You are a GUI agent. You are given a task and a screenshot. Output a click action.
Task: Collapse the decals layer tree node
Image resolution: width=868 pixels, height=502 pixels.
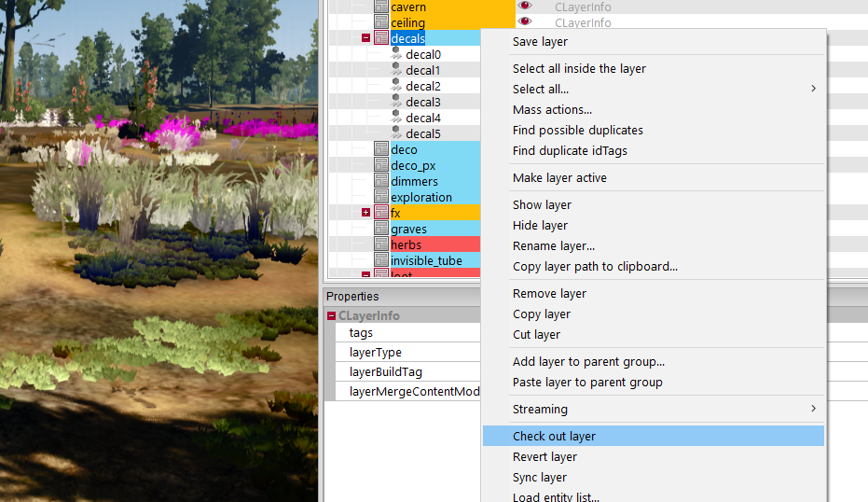[366, 38]
